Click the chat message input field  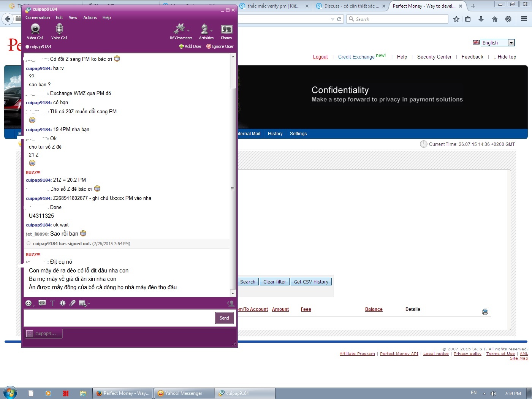(x=119, y=318)
